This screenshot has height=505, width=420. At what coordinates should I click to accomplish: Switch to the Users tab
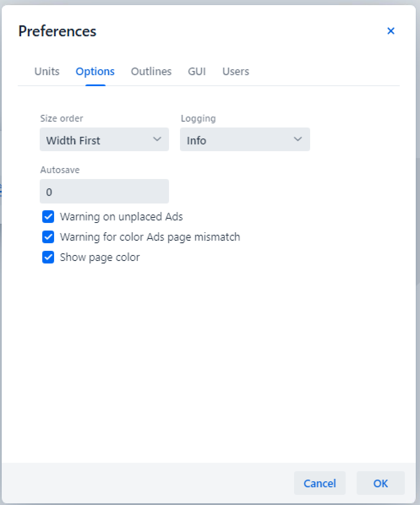pyautogui.click(x=235, y=71)
